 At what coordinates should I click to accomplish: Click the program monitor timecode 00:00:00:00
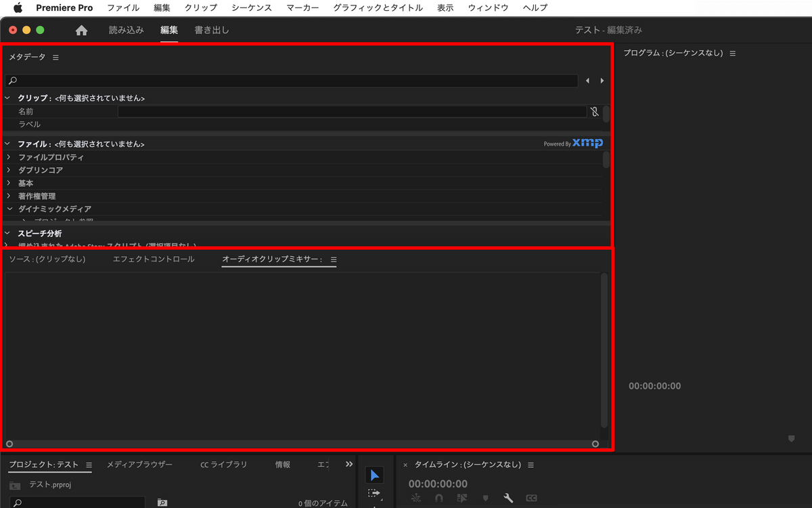[x=655, y=386]
